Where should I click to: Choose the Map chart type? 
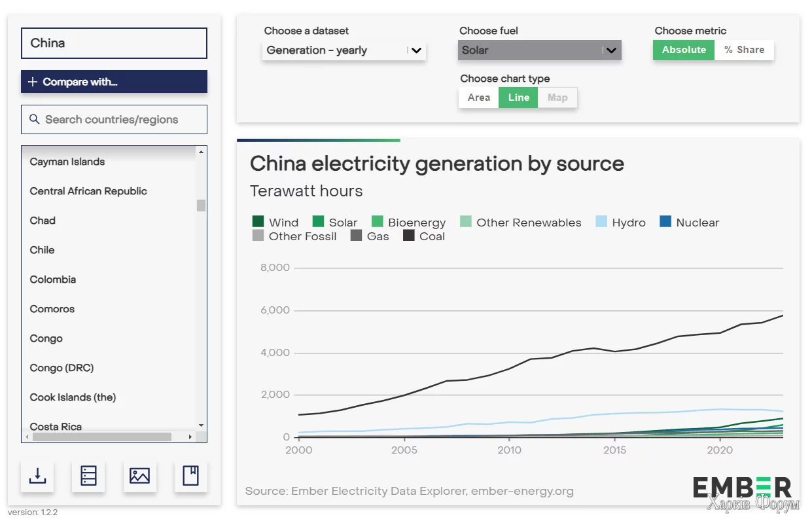[557, 98]
